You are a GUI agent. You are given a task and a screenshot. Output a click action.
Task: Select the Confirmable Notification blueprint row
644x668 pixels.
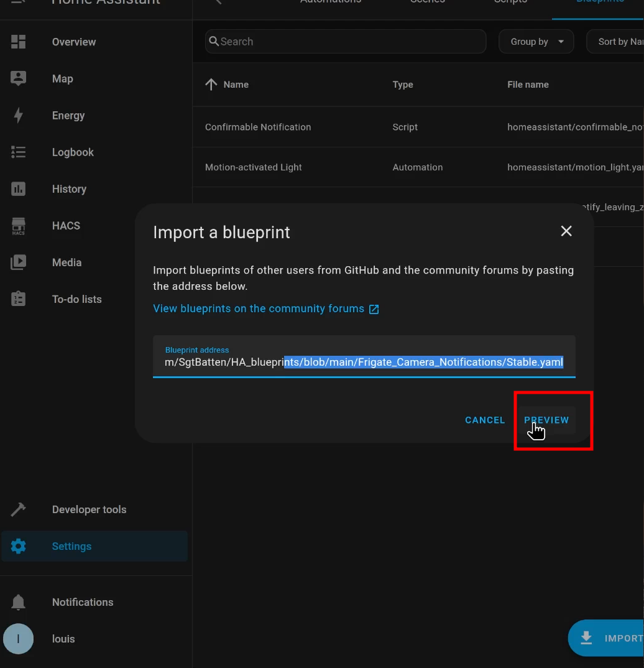click(418, 127)
